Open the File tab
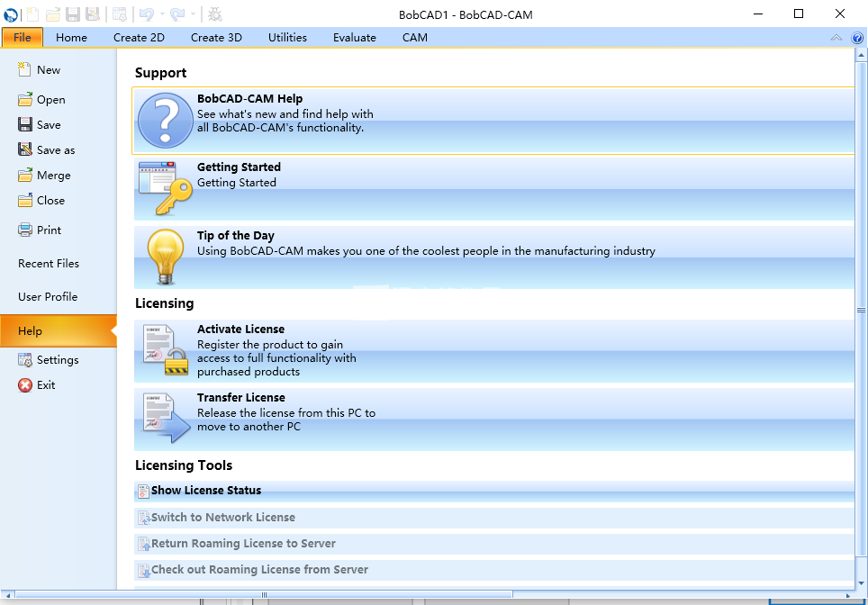The image size is (868, 605). click(x=23, y=38)
